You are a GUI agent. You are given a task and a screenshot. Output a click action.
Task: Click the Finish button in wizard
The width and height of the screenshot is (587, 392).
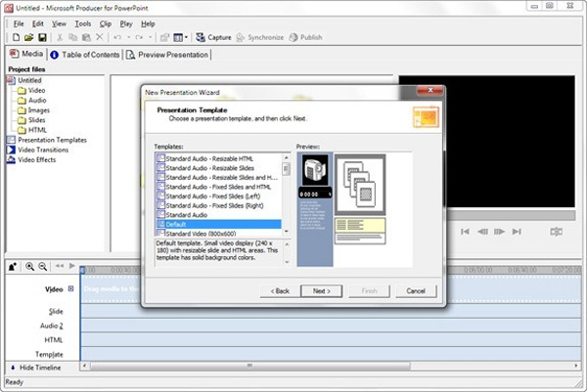click(x=369, y=291)
